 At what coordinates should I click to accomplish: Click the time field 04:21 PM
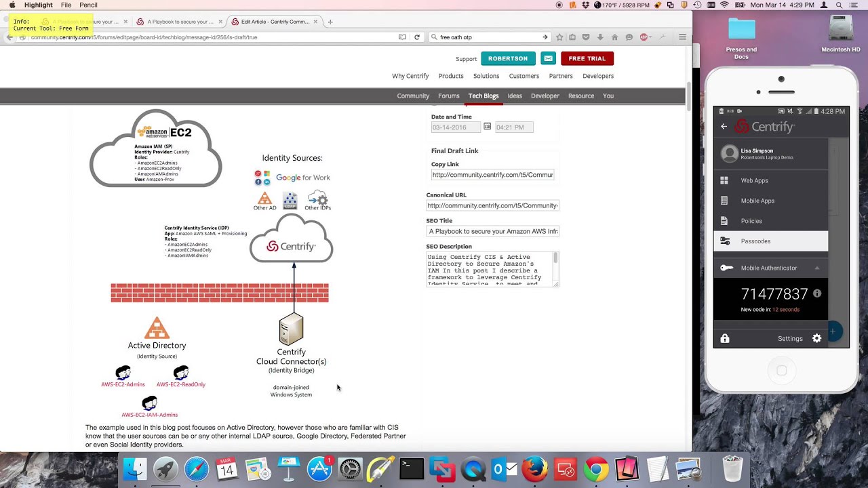pos(514,127)
